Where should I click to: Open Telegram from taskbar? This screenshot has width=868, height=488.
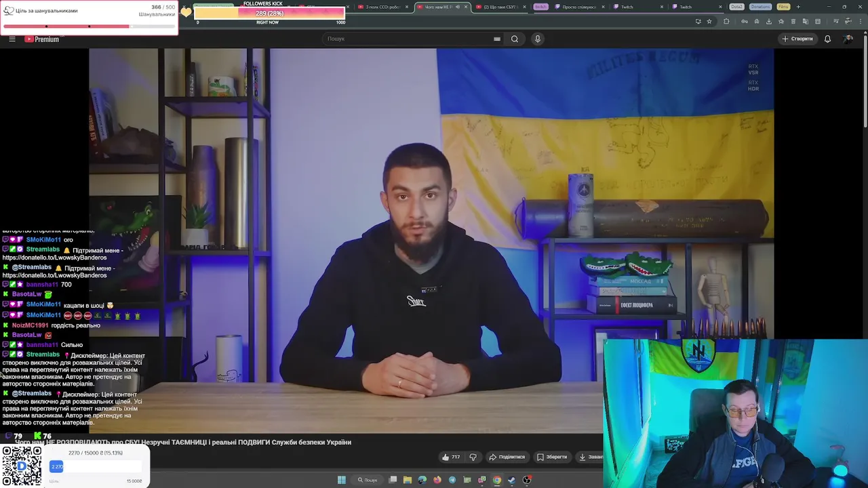tap(452, 480)
